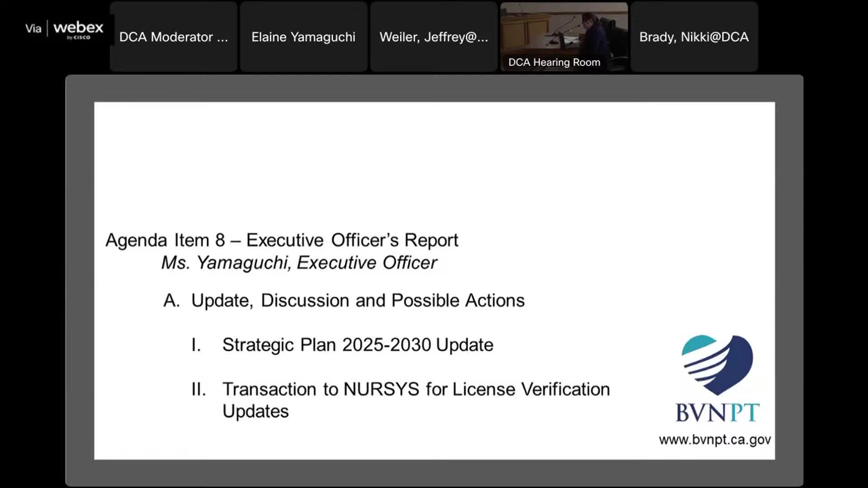Image resolution: width=868 pixels, height=488 pixels.
Task: Select the DCA Moderator participant tile
Action: coord(174,37)
